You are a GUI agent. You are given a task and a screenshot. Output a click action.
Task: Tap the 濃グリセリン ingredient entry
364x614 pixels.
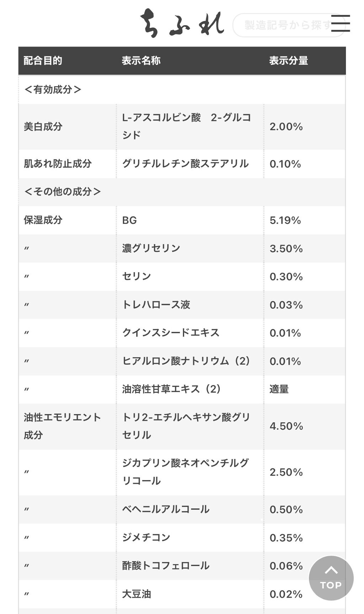click(x=151, y=248)
